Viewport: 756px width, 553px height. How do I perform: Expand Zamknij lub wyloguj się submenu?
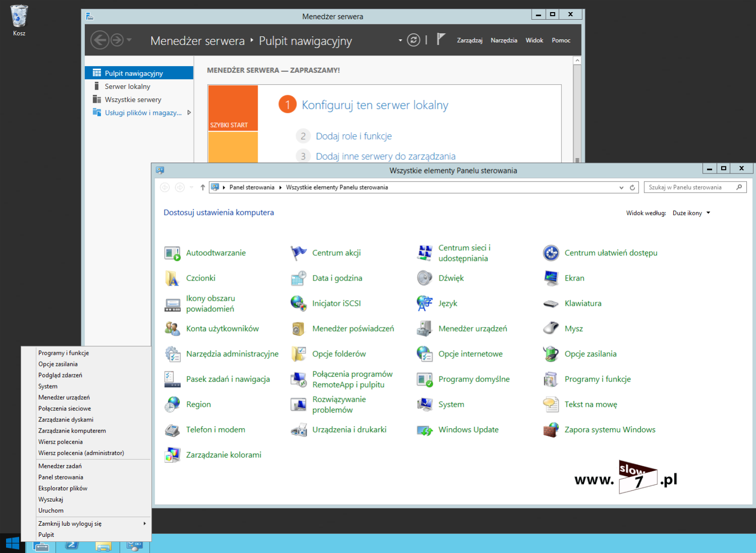[x=144, y=524]
